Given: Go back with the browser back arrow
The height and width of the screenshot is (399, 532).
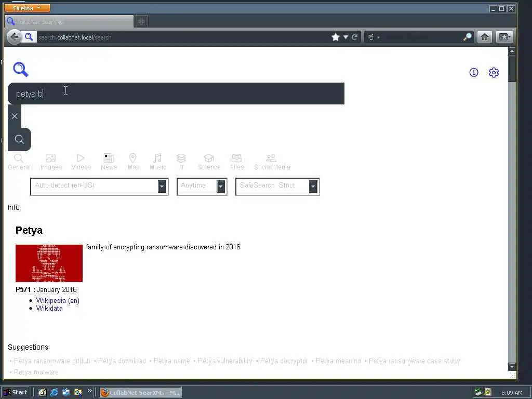Looking at the screenshot, I should point(14,37).
